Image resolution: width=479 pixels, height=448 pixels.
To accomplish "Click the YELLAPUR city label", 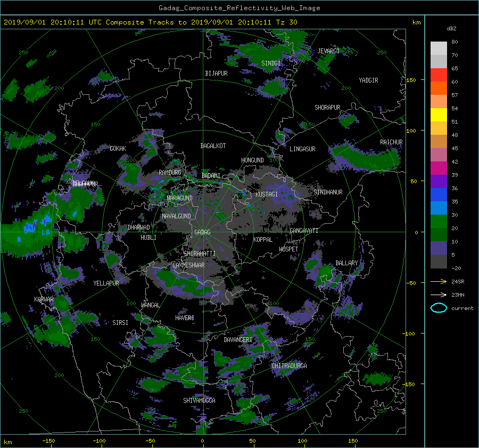I will click(x=106, y=283).
